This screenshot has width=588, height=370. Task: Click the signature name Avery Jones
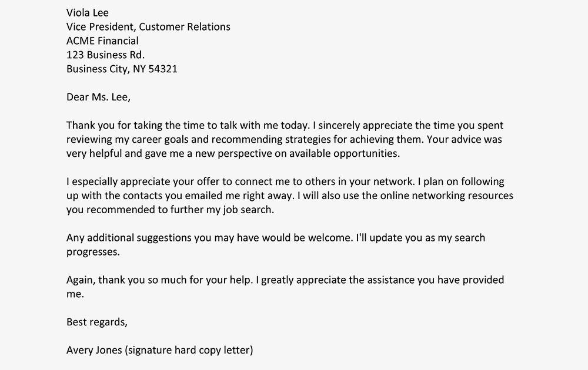(x=94, y=350)
